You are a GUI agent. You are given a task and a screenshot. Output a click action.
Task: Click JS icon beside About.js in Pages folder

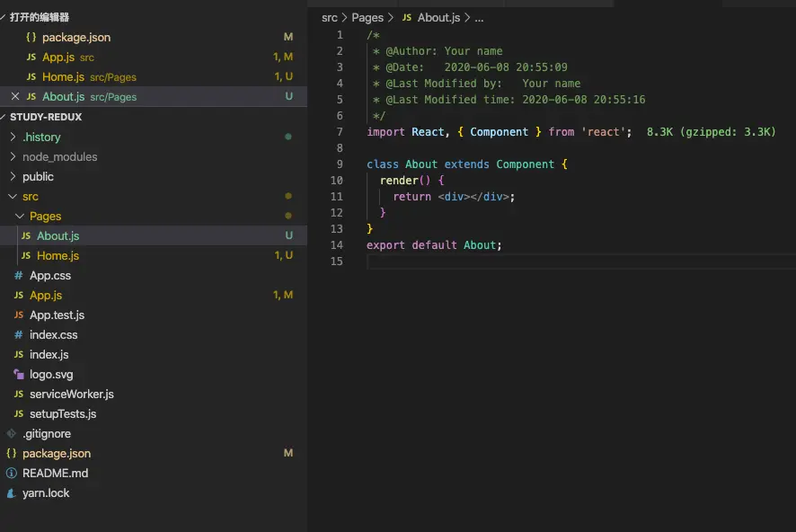(x=26, y=235)
